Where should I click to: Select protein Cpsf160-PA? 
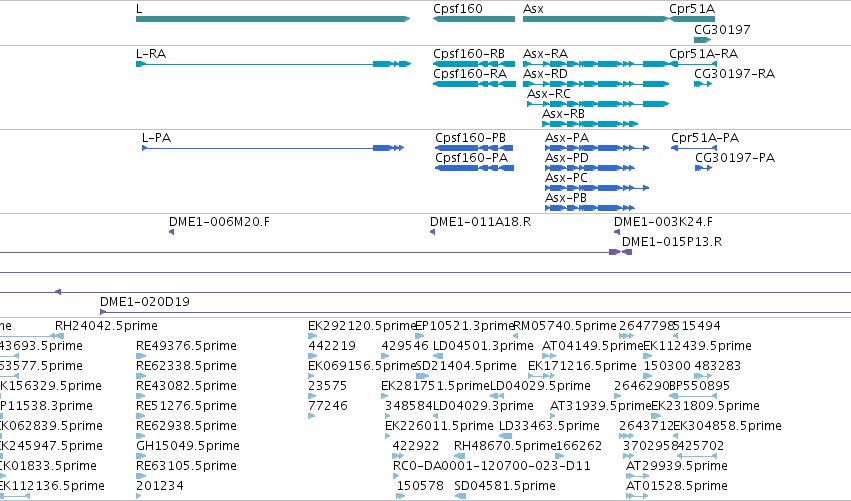pyautogui.click(x=474, y=168)
